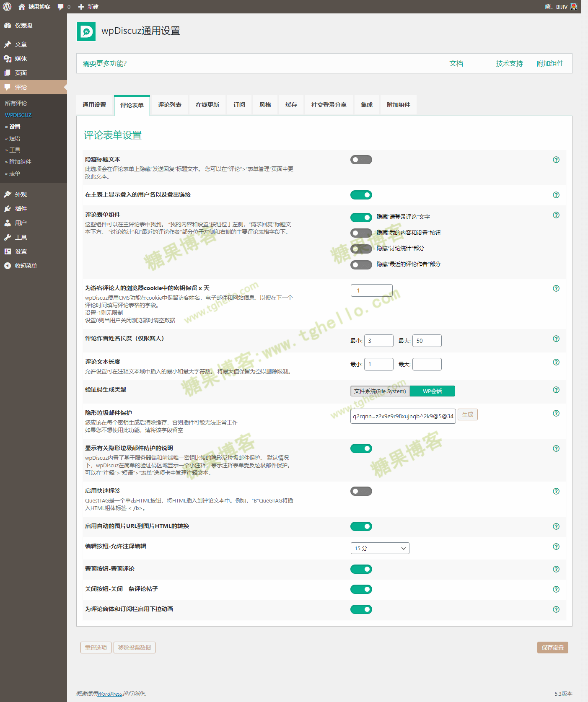Screen dimensions: 588x702
Task: Open help for cookie 密钥保留 option
Action: pyautogui.click(x=556, y=288)
